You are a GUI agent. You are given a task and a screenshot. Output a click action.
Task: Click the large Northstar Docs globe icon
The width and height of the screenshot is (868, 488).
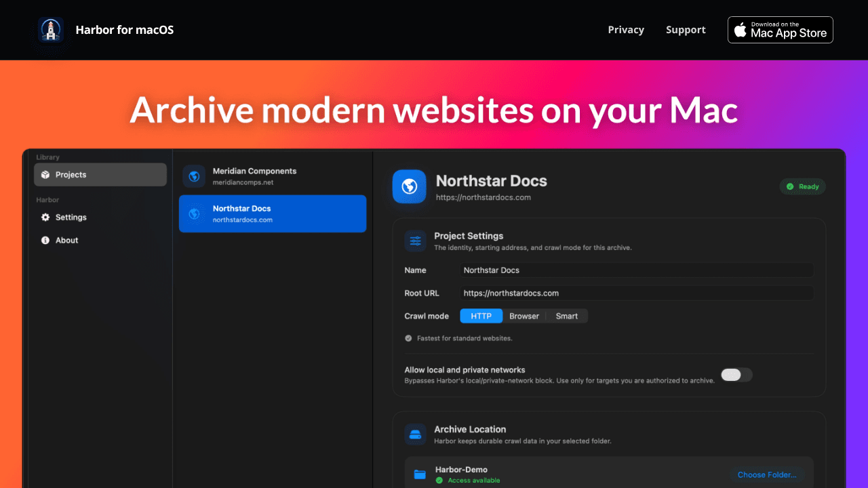pyautogui.click(x=410, y=186)
